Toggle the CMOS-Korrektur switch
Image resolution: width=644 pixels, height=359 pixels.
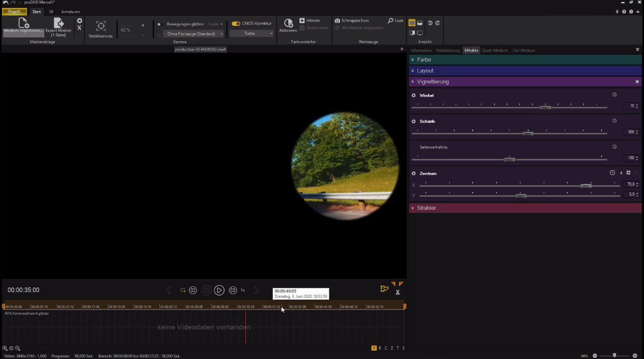click(x=236, y=24)
